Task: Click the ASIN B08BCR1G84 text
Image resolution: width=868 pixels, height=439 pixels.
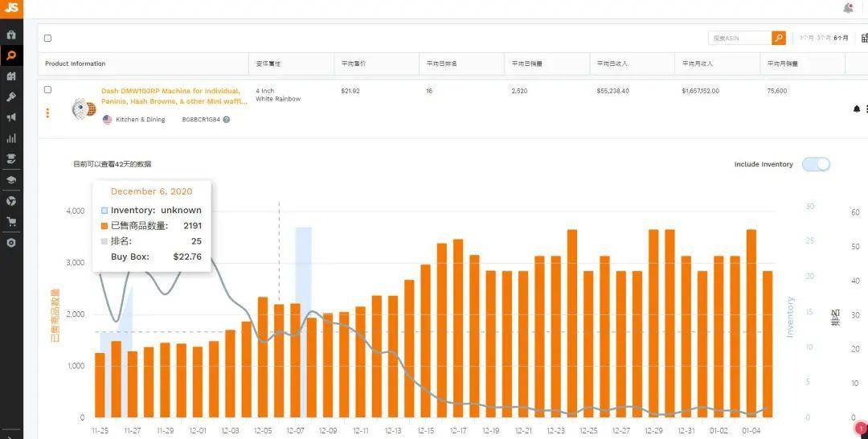Action: [201, 120]
